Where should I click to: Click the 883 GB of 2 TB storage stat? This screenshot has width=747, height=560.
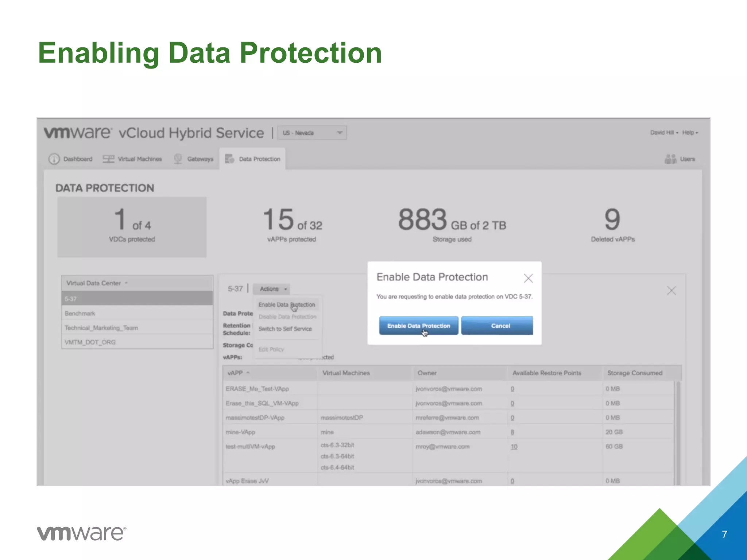point(452,225)
